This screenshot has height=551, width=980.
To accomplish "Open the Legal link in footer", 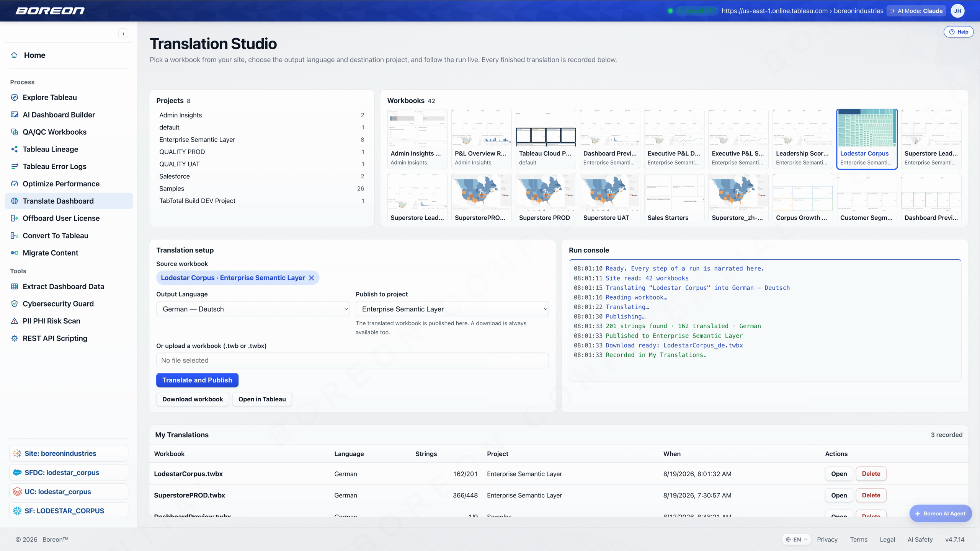I will (x=887, y=540).
